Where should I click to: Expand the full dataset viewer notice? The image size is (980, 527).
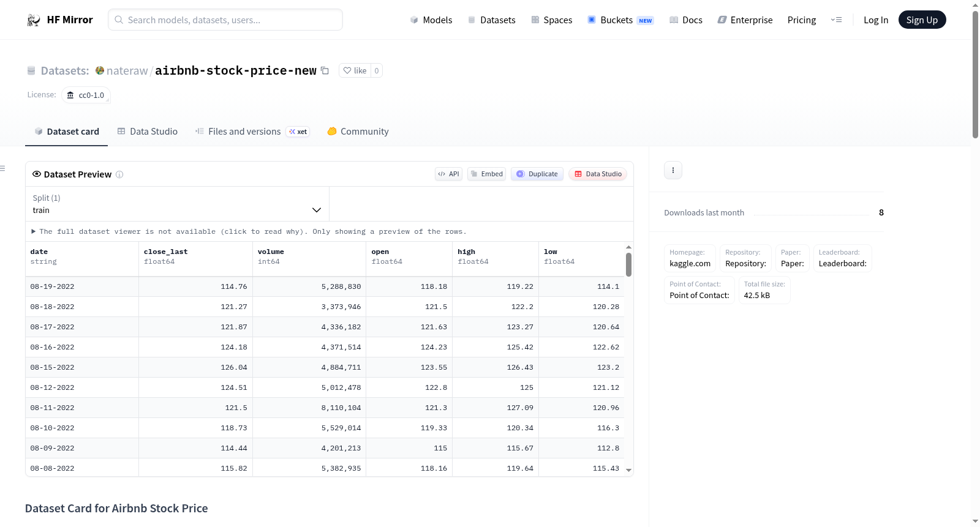[x=249, y=231]
